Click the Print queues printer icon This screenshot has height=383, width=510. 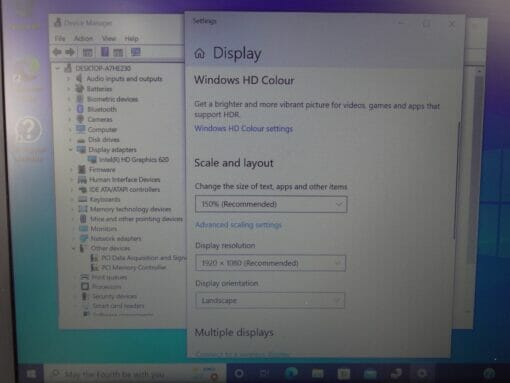pos(85,277)
